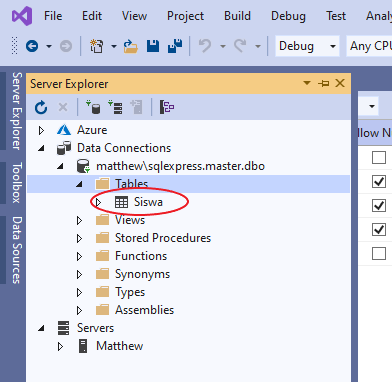Open the Build menu
Image resolution: width=392 pixels, height=382 pixels.
pos(237,16)
